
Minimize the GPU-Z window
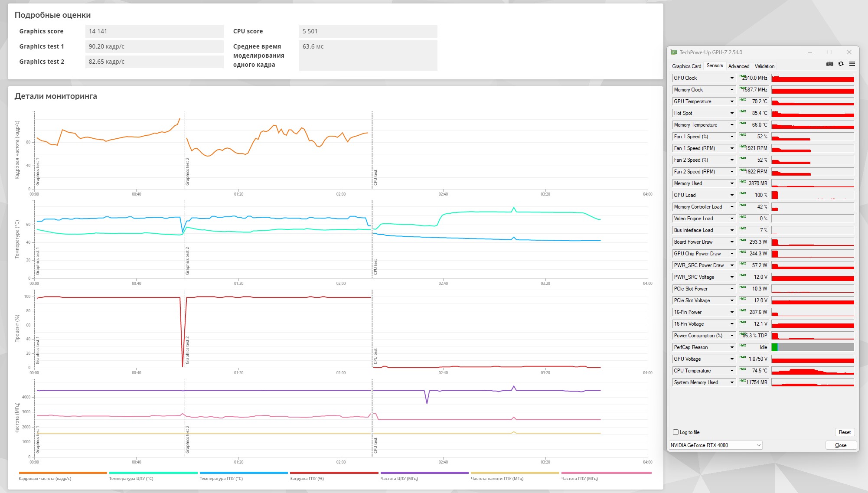(x=809, y=52)
